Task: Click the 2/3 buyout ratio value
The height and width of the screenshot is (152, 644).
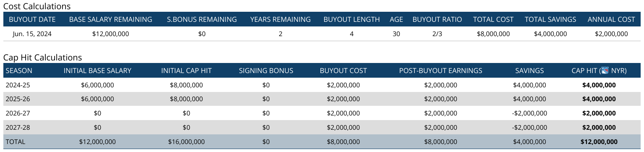Action: (x=437, y=34)
